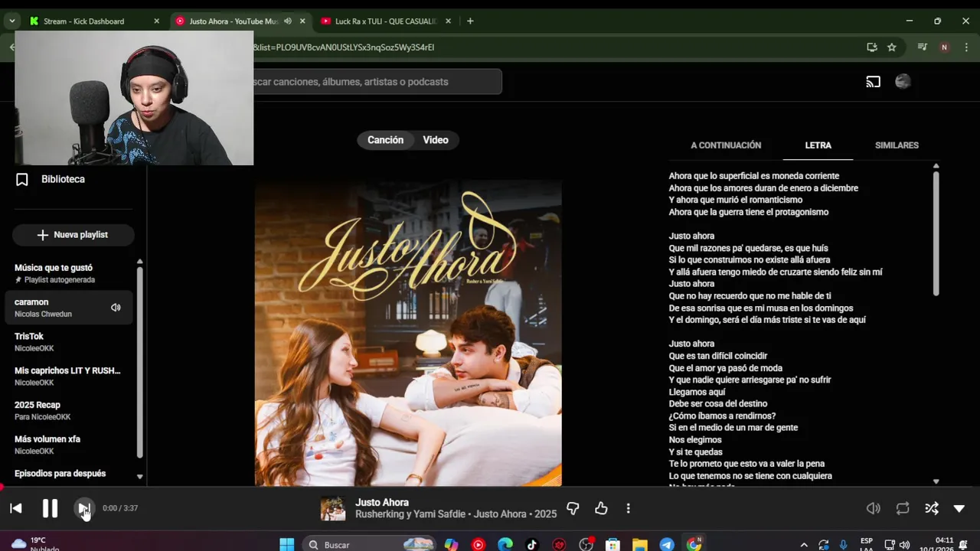Open Microsoft Store from the taskbar
Screen dimensions: 980x551
612,544
